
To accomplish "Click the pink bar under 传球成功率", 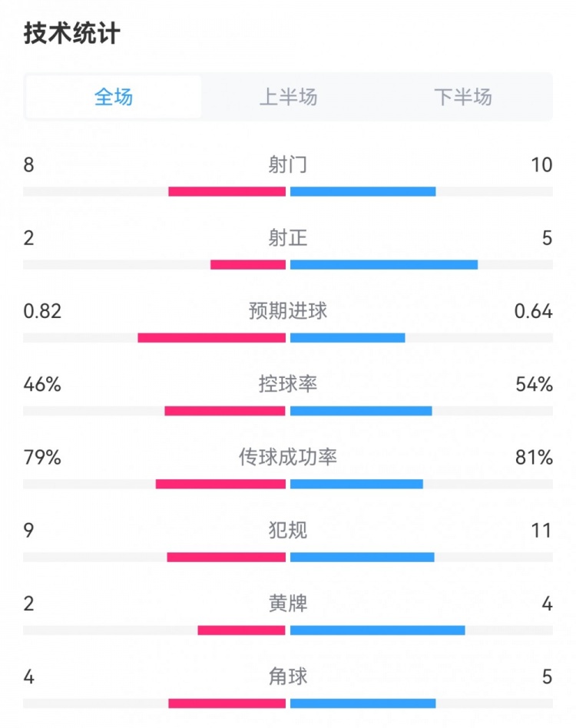I will [x=220, y=484].
